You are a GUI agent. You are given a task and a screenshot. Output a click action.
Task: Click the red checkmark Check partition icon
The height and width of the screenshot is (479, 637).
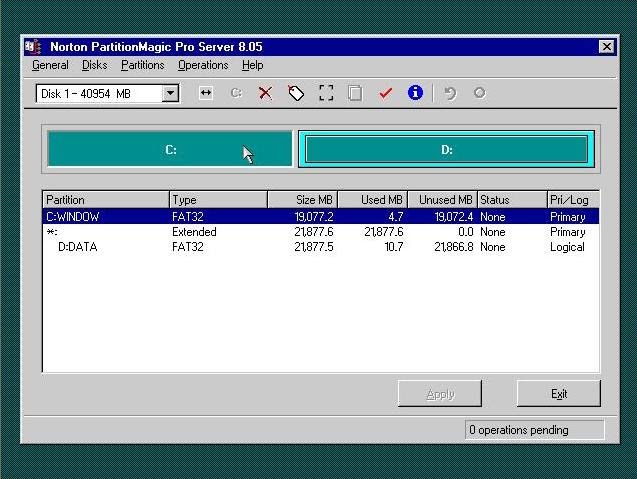click(385, 93)
